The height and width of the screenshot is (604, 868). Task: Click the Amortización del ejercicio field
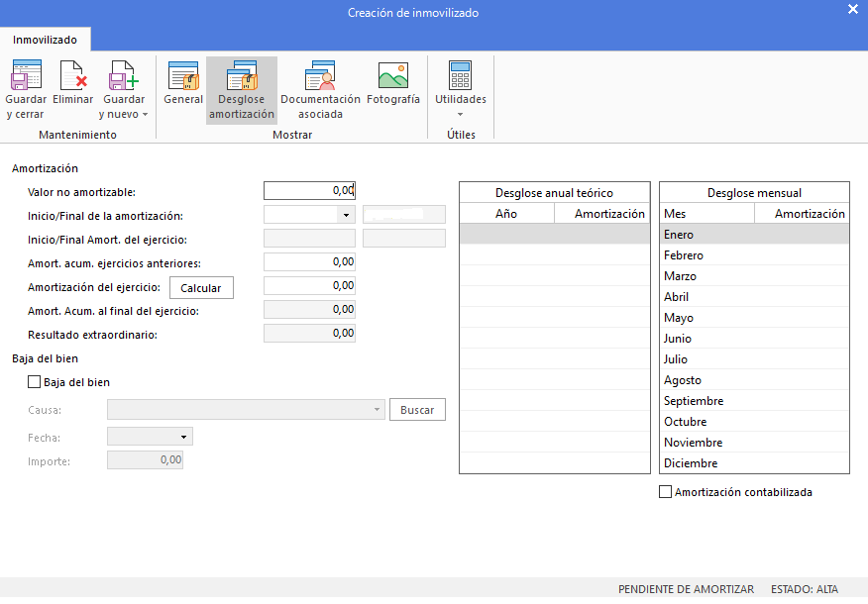pos(309,286)
